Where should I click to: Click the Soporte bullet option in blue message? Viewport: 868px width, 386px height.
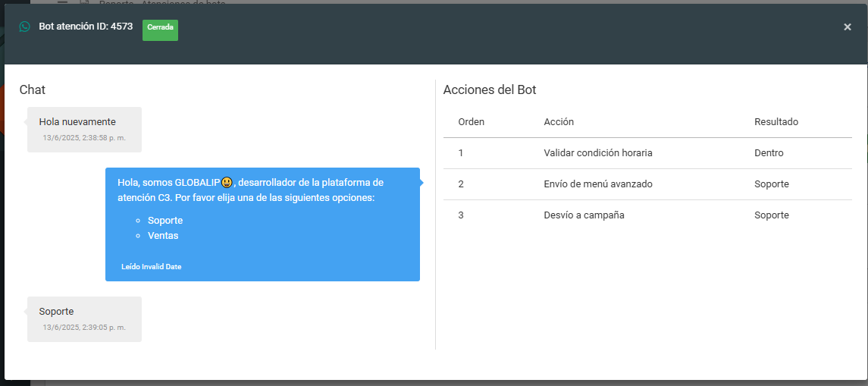[165, 221]
